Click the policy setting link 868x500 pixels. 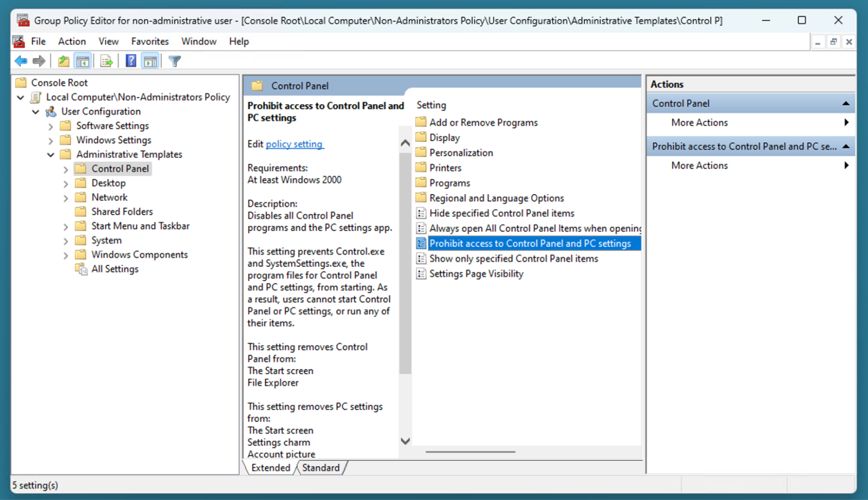click(294, 144)
